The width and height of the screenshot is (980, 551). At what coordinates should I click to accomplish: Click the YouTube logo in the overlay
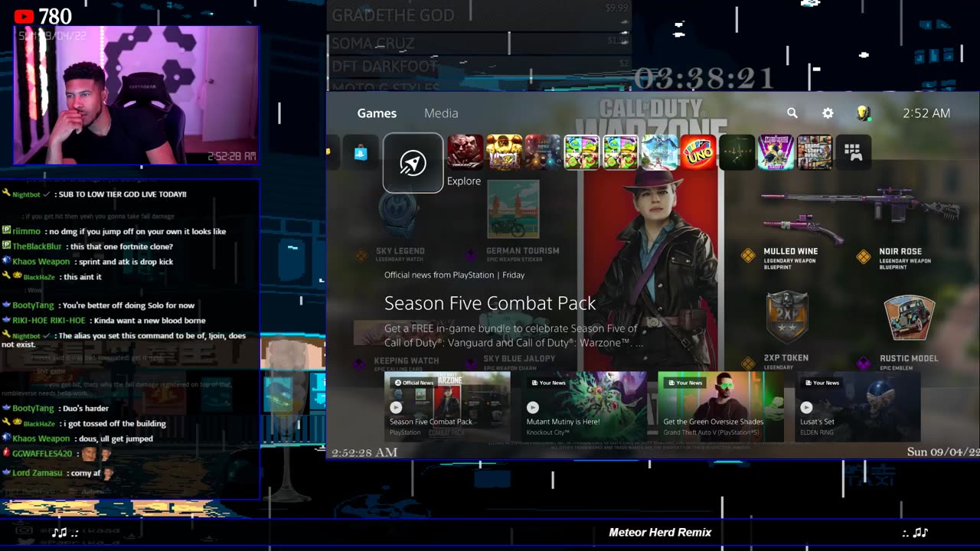pyautogui.click(x=24, y=16)
